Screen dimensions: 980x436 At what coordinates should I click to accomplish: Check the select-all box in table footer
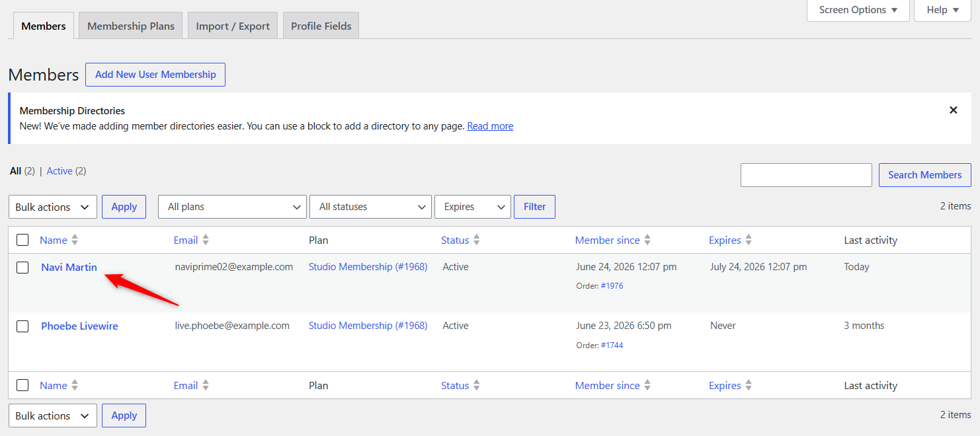pyautogui.click(x=22, y=386)
